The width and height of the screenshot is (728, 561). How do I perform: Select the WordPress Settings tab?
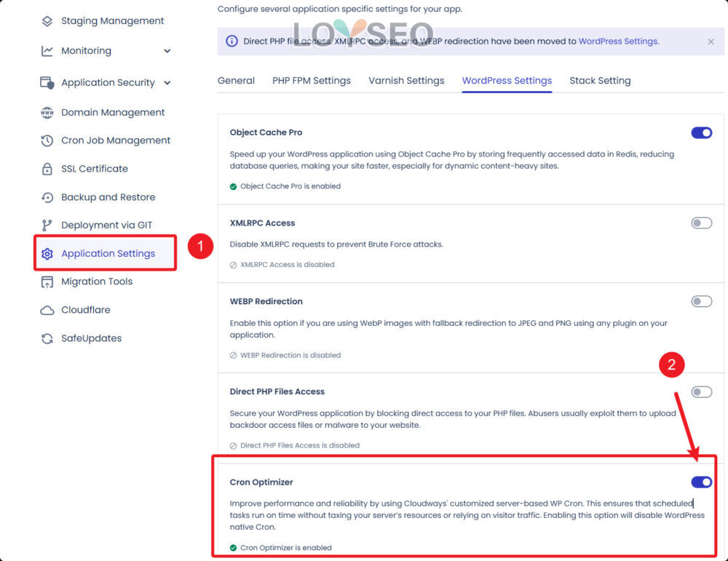pos(507,81)
